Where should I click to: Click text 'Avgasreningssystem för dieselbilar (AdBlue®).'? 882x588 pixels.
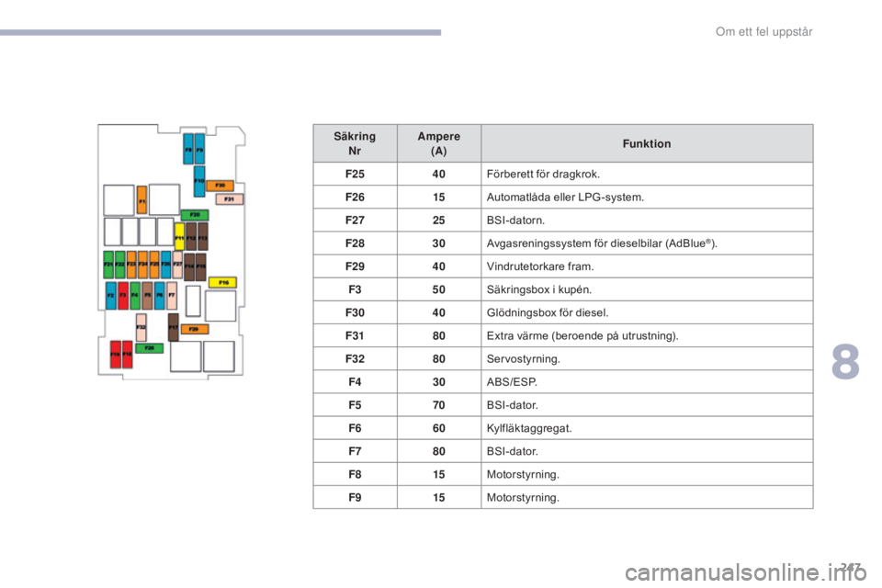[602, 243]
